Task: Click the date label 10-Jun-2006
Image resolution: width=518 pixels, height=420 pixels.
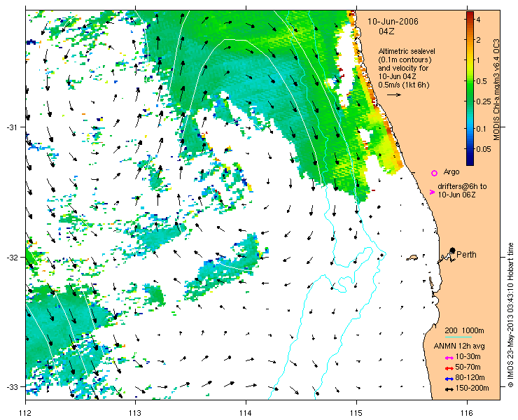Action: (393, 22)
